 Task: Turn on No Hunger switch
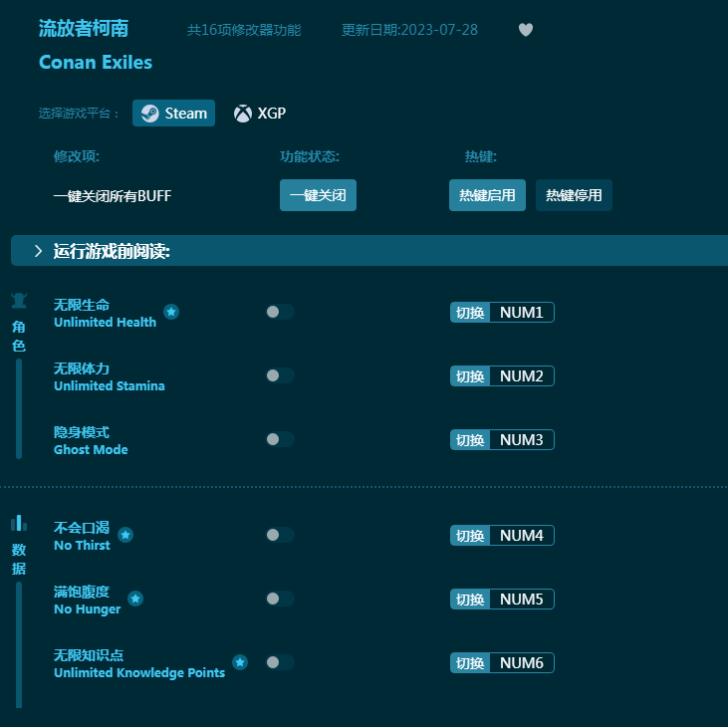tap(280, 599)
